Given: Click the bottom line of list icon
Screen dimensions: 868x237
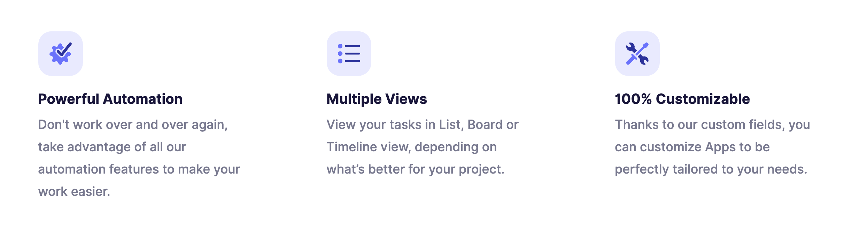Looking at the screenshot, I should coord(352,61).
